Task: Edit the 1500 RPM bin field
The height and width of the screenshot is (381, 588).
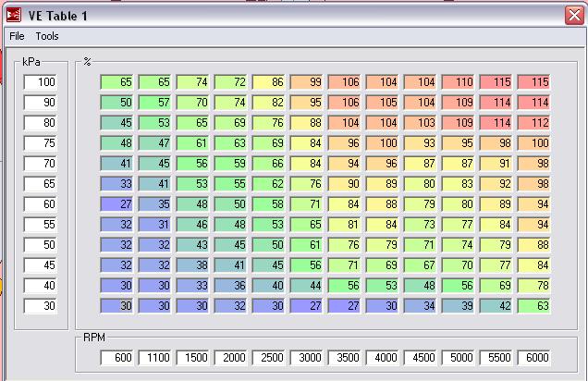Action: coord(193,358)
